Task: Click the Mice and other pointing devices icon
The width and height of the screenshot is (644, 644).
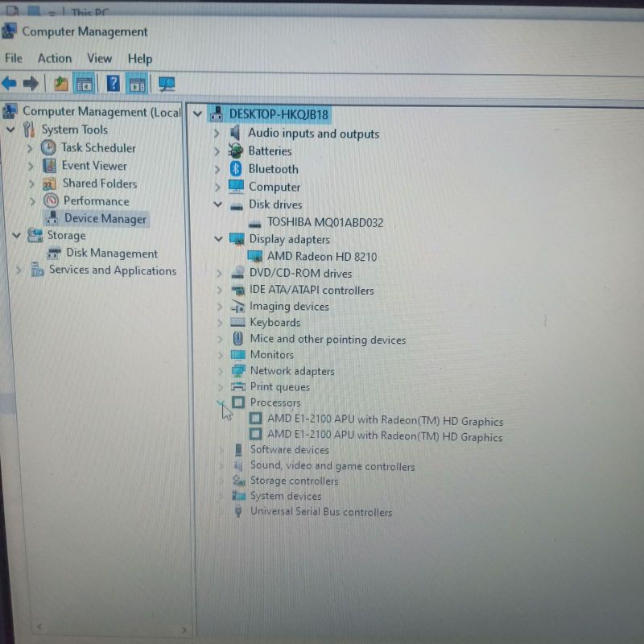Action: (x=237, y=339)
